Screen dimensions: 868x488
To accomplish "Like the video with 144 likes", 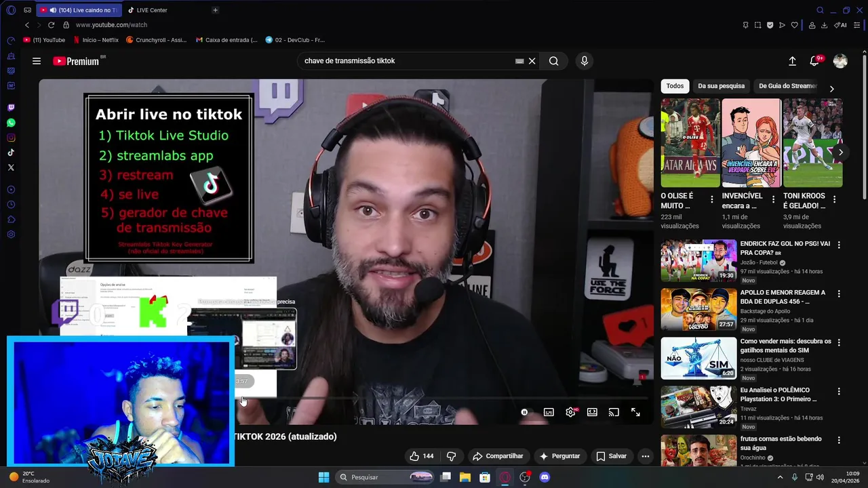I will [x=422, y=456].
